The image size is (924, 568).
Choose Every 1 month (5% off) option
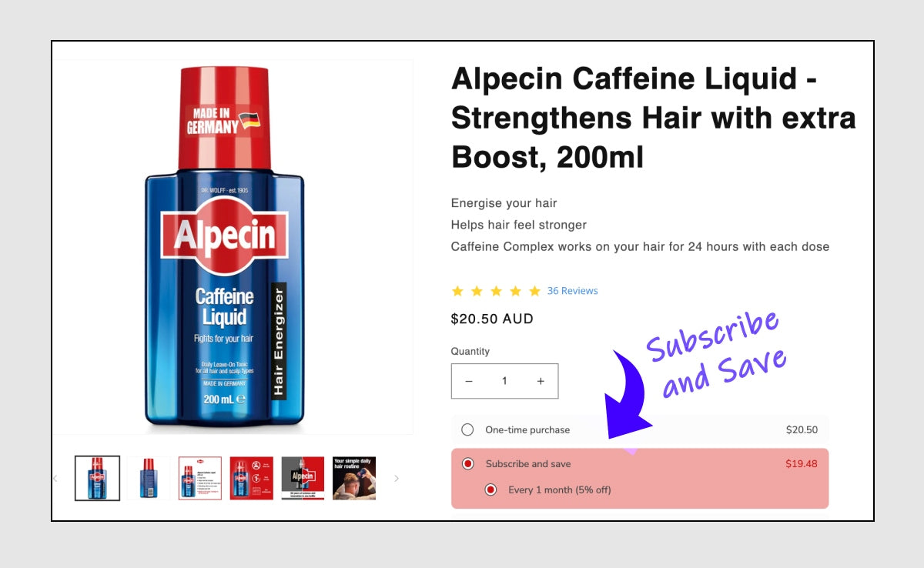[x=490, y=489]
